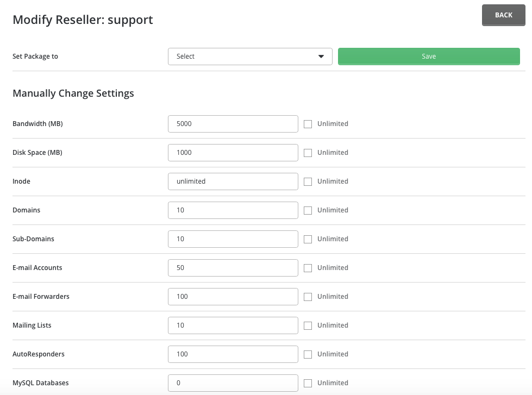Set Sub-Domains to Unlimited via checkbox
The image size is (532, 395).
pos(308,240)
